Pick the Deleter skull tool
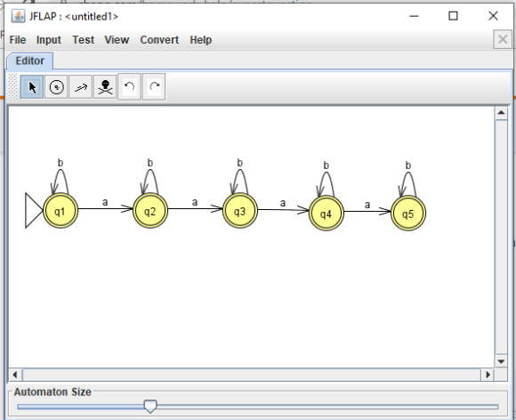The image size is (516, 420). coord(105,87)
